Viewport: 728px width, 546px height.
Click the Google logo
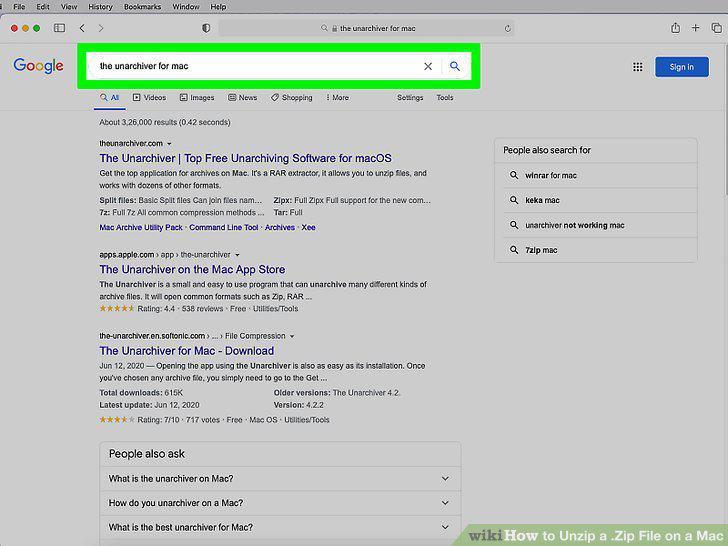pyautogui.click(x=39, y=66)
